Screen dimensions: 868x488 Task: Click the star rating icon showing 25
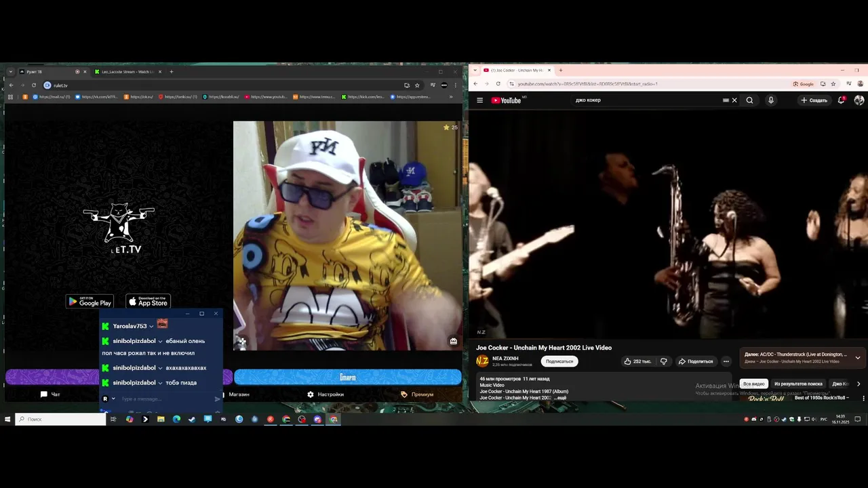click(x=446, y=127)
